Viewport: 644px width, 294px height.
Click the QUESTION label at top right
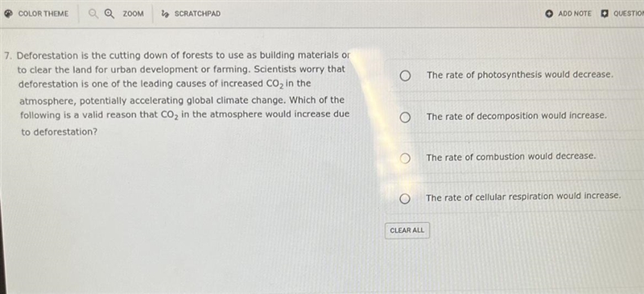point(629,14)
